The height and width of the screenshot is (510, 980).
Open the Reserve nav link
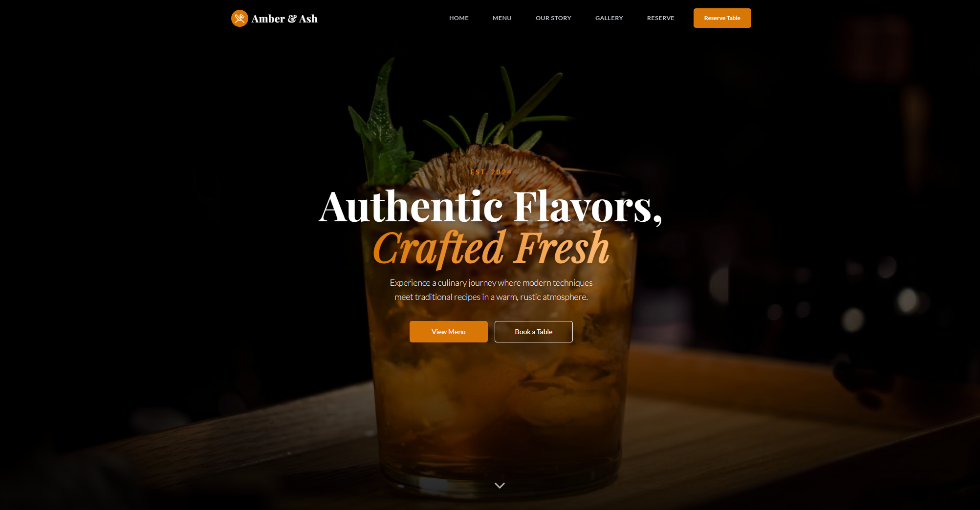coord(660,18)
